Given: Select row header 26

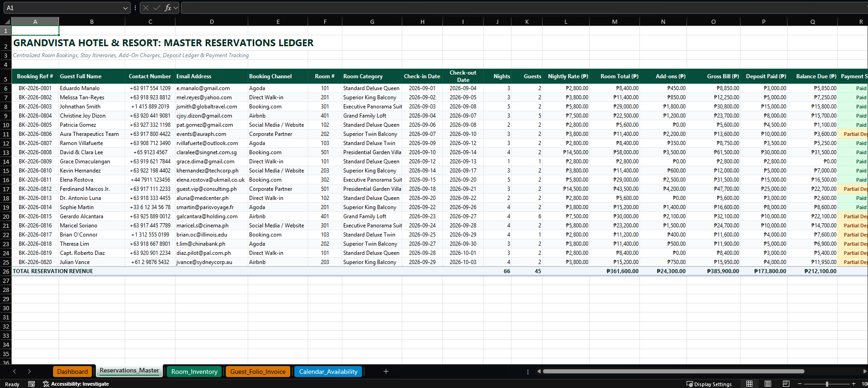Looking at the screenshot, I should click(6, 271).
